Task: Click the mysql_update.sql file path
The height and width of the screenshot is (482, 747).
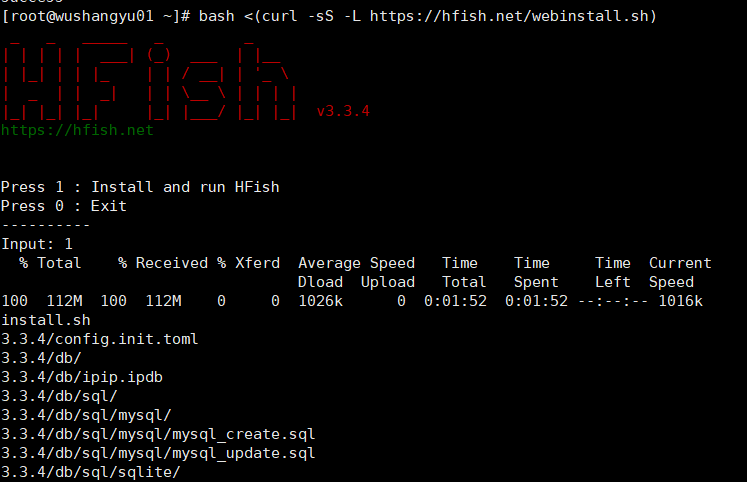Action: [158, 453]
